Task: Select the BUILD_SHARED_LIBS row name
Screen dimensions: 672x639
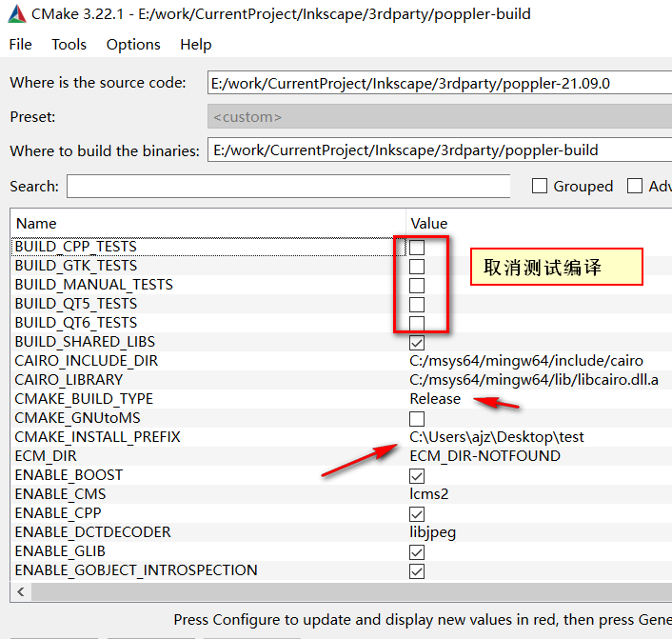Action: point(85,341)
